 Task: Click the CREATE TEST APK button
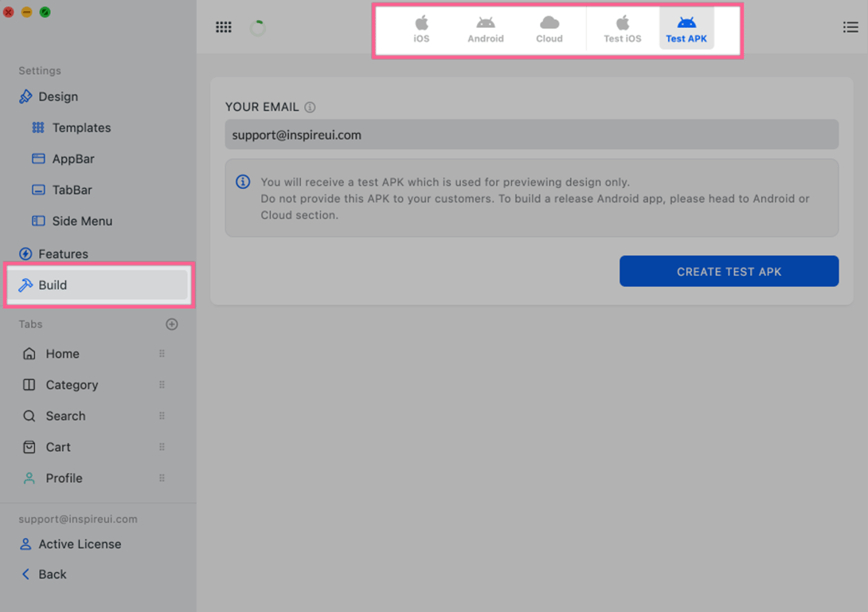pos(729,271)
